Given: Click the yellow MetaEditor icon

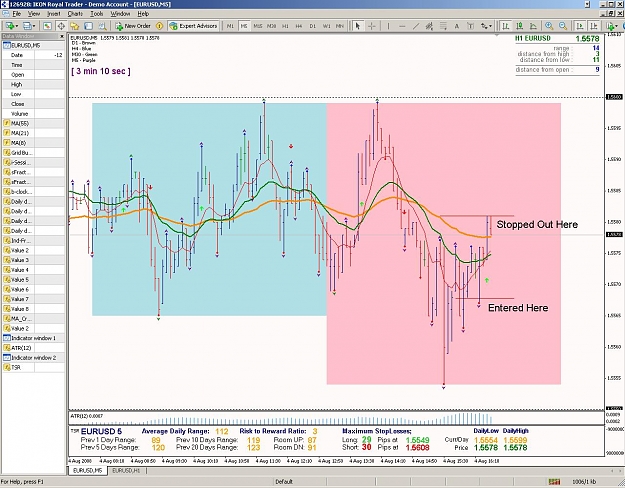Looking at the screenshot, I should coord(159,26).
